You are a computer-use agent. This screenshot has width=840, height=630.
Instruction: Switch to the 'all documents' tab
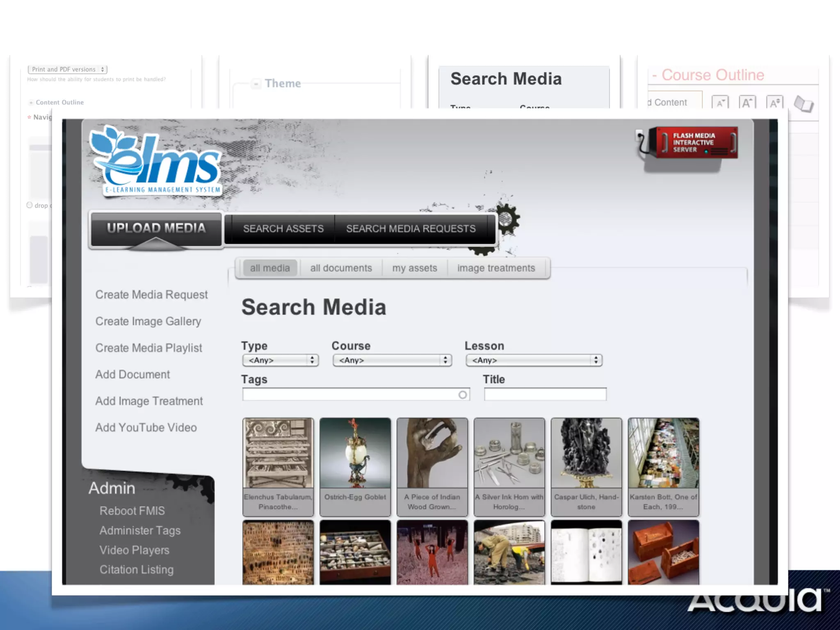341,268
